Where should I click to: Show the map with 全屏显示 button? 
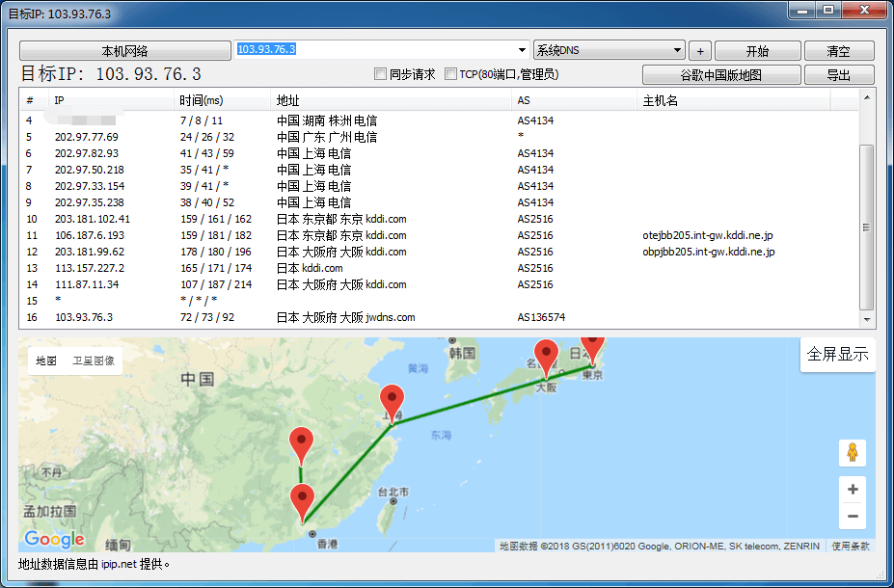point(837,354)
